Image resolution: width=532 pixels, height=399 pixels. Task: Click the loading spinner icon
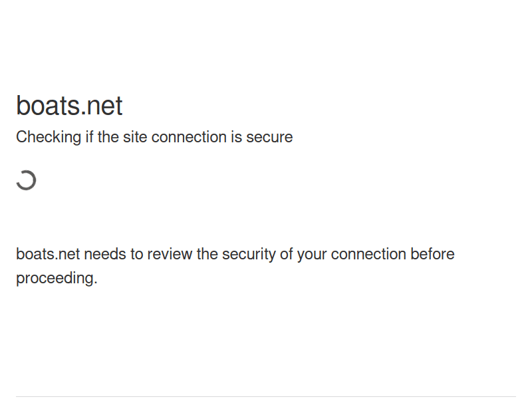26,180
